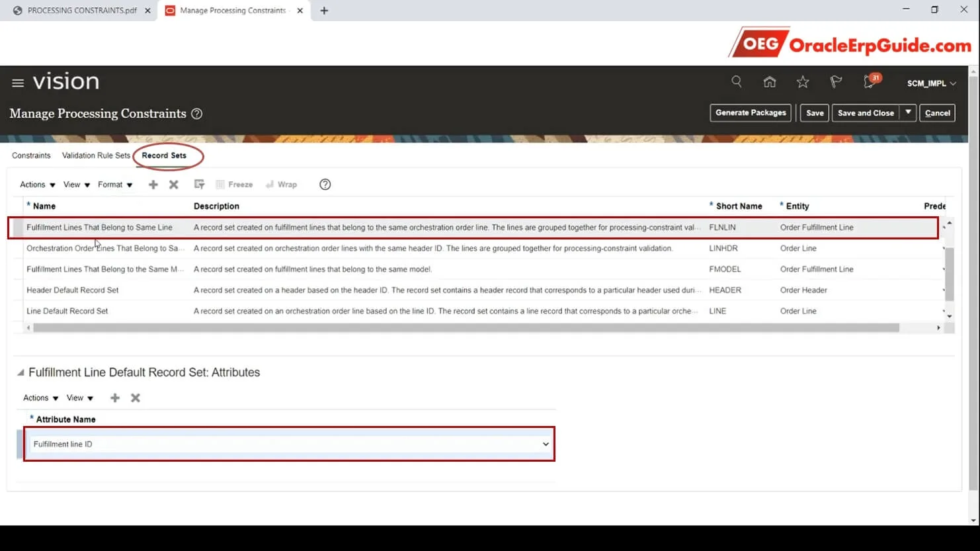Open Save and Close dropdown arrow
This screenshot has height=551, width=980.
tap(908, 112)
